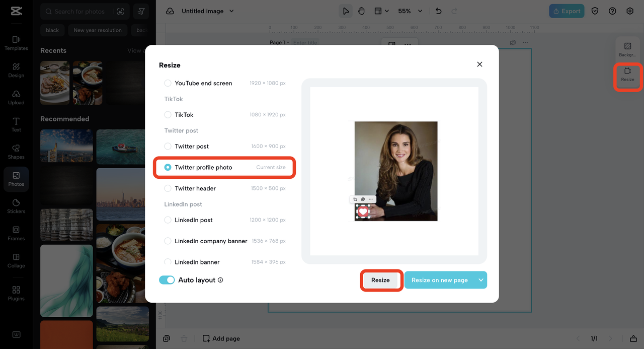Open the Plugins panel
Image resolution: width=644 pixels, height=349 pixels.
pyautogui.click(x=16, y=293)
